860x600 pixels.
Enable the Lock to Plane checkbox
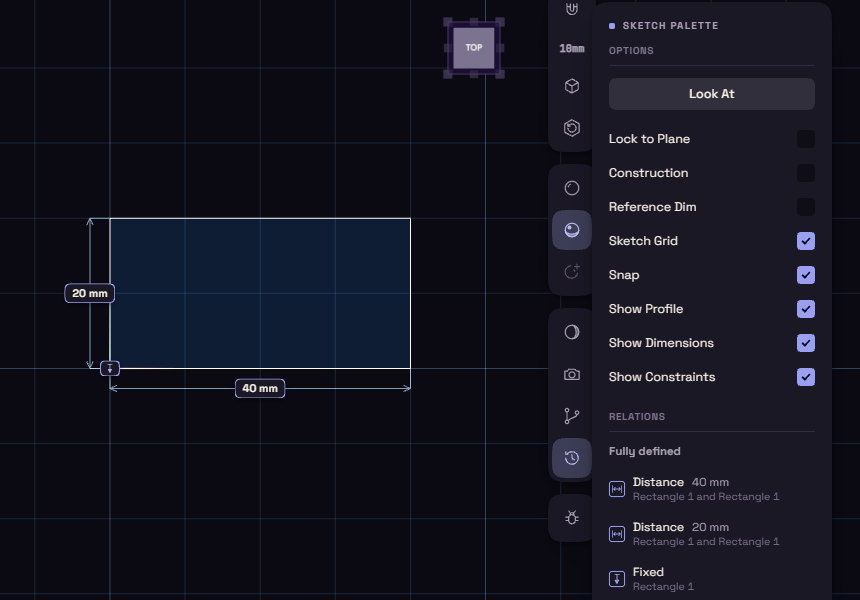coord(805,139)
